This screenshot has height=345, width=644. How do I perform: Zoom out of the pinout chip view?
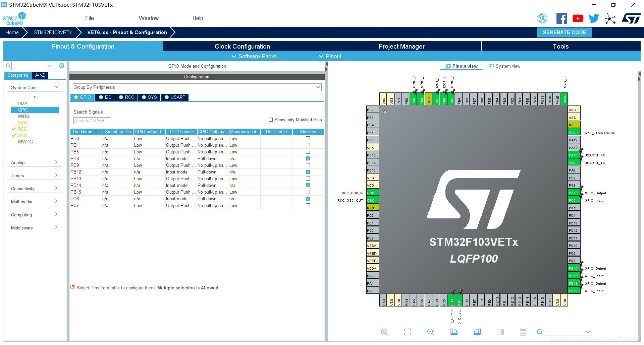pos(431,332)
